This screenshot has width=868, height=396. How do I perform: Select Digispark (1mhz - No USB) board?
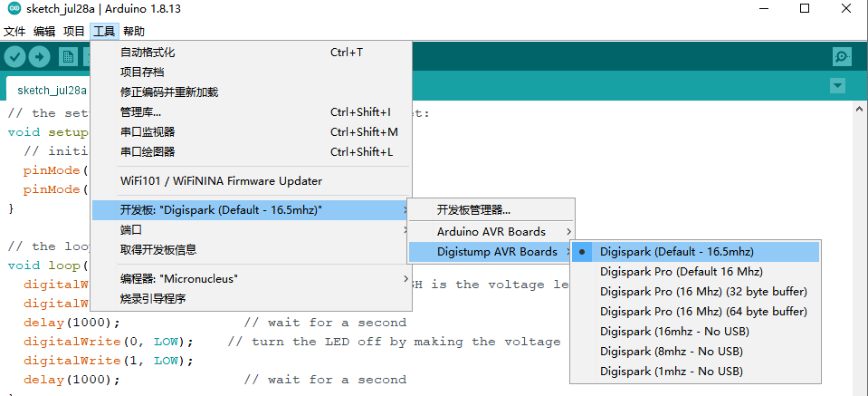click(695, 371)
